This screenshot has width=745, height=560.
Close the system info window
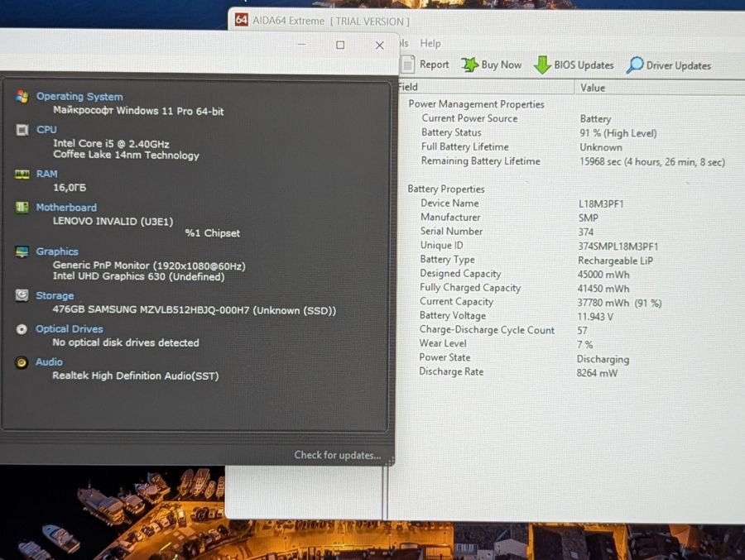pos(379,45)
